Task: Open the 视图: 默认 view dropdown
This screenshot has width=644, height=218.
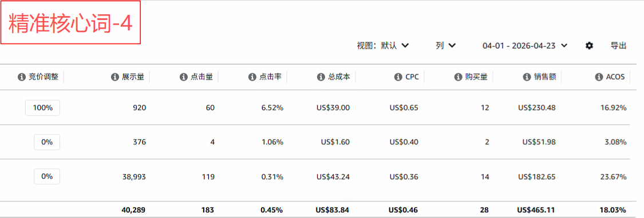Action: tap(383, 46)
